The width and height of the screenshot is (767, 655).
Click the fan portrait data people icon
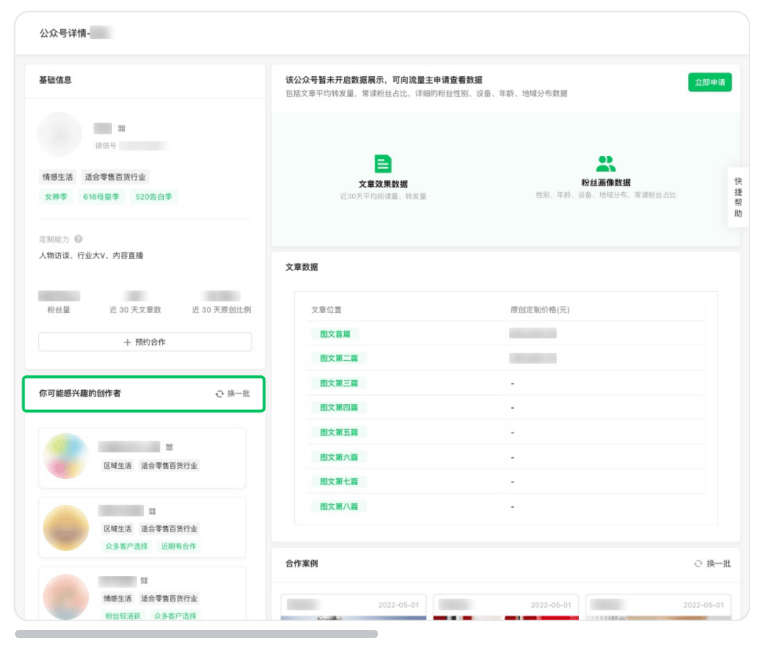pos(605,164)
